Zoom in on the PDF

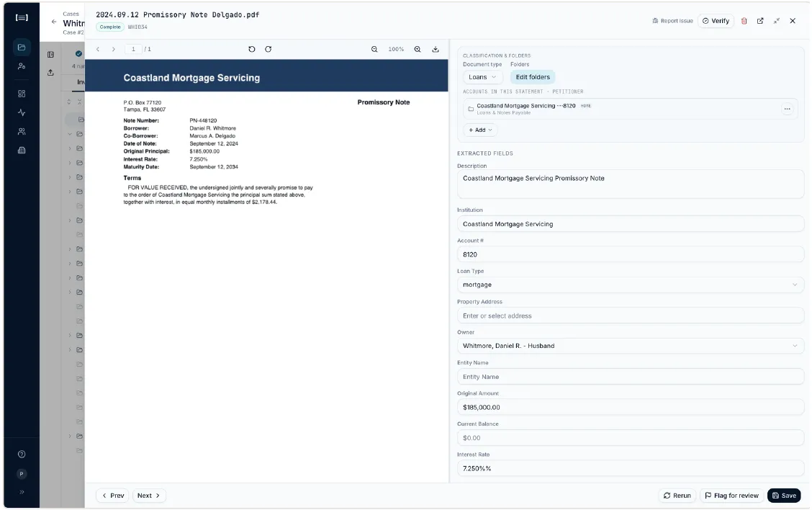pos(418,49)
